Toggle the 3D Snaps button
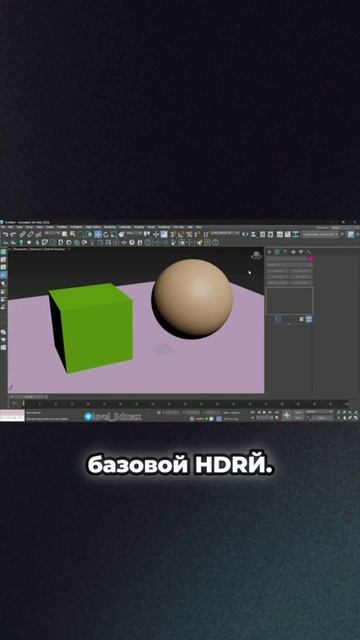 point(173,234)
